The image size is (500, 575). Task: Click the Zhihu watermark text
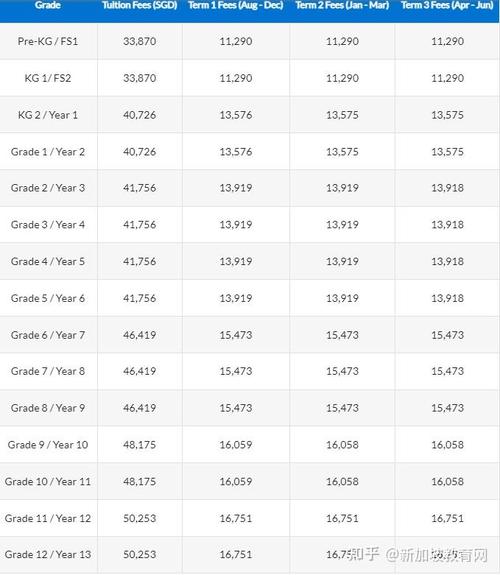[x=418, y=554]
